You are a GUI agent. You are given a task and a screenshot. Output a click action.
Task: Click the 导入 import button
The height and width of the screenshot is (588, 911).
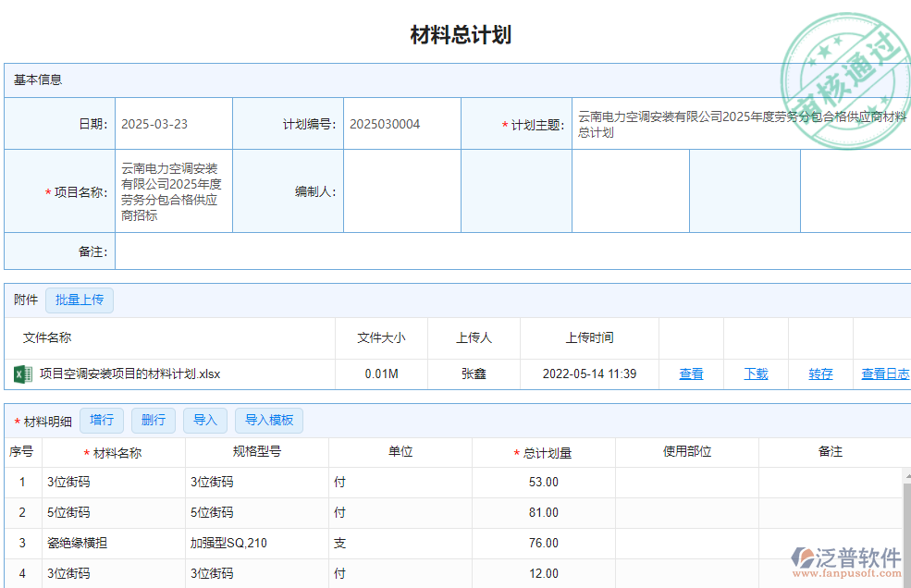point(205,420)
